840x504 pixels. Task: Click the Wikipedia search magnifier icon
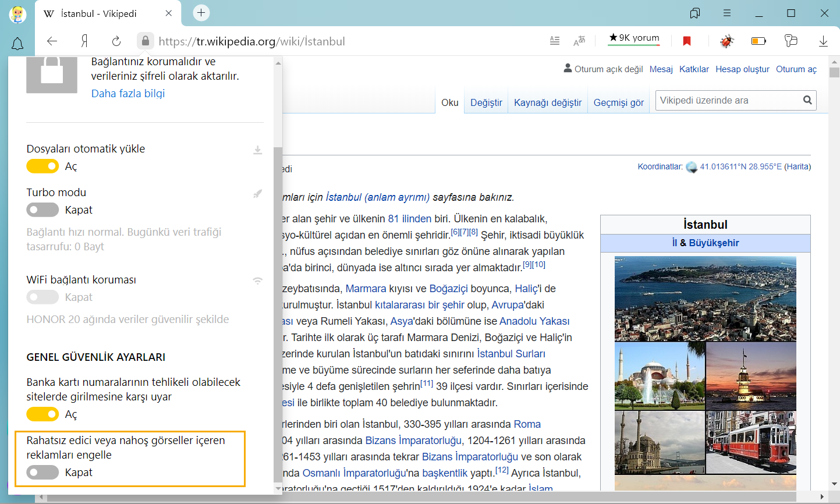[x=807, y=100]
